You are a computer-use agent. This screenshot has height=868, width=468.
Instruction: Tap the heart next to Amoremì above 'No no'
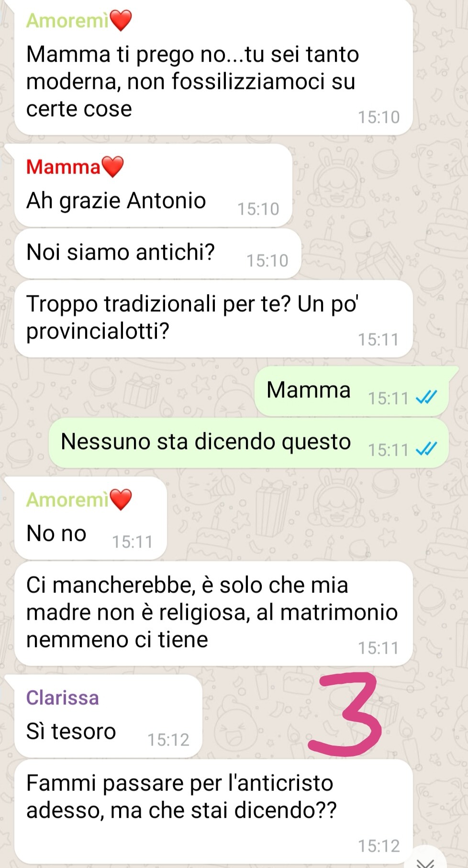coord(121,500)
